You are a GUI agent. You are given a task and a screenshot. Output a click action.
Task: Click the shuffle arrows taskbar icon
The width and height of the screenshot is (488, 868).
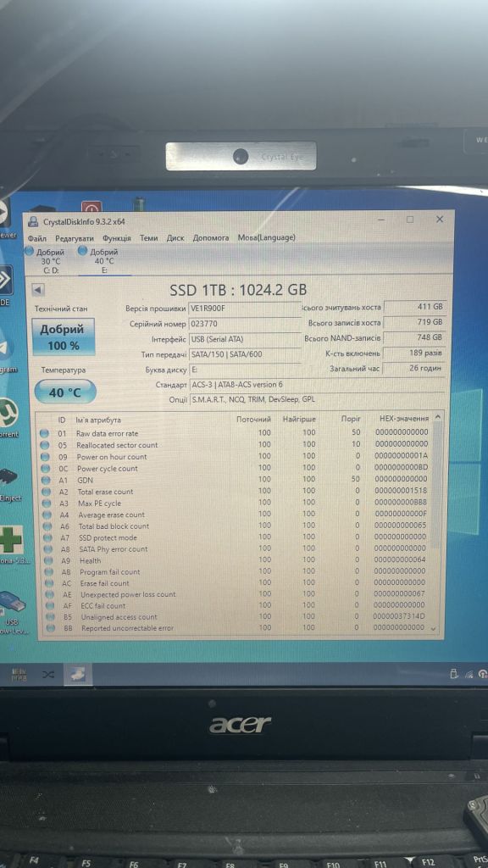(48, 674)
